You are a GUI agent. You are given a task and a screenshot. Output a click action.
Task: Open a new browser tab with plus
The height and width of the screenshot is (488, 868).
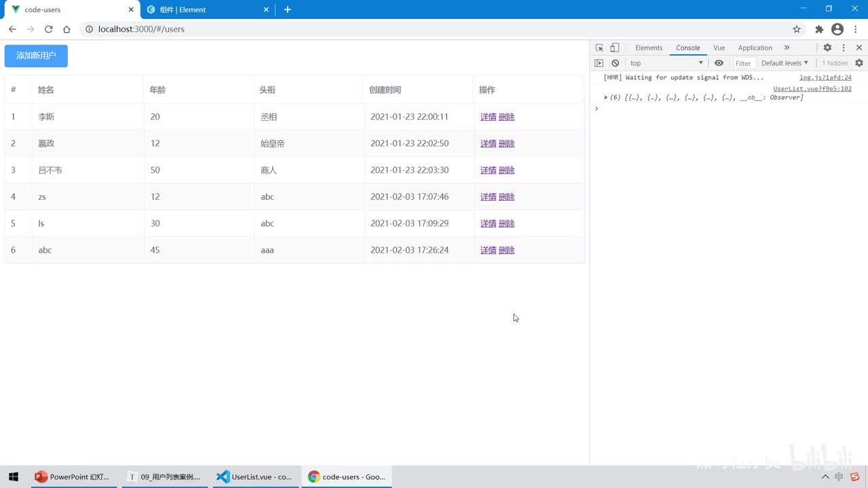[x=288, y=9]
